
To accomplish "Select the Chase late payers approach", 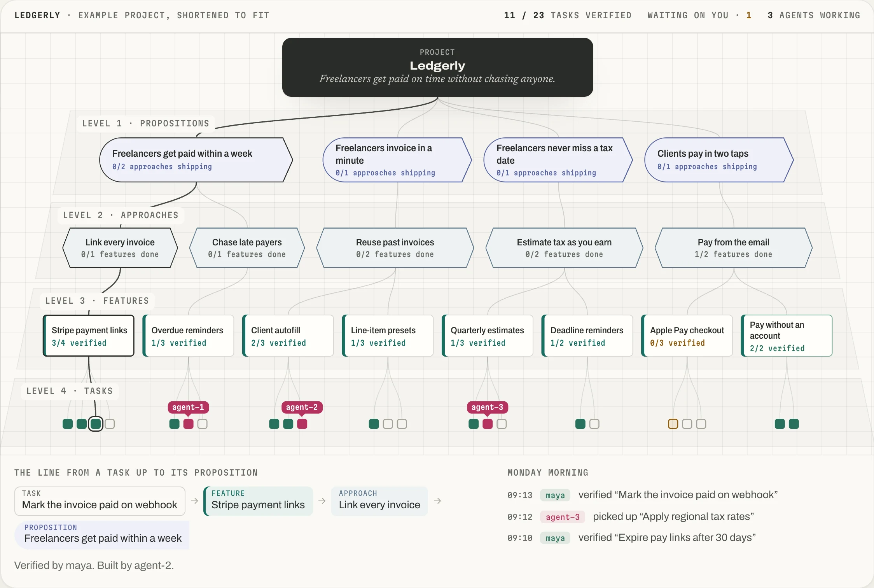I will coord(247,248).
